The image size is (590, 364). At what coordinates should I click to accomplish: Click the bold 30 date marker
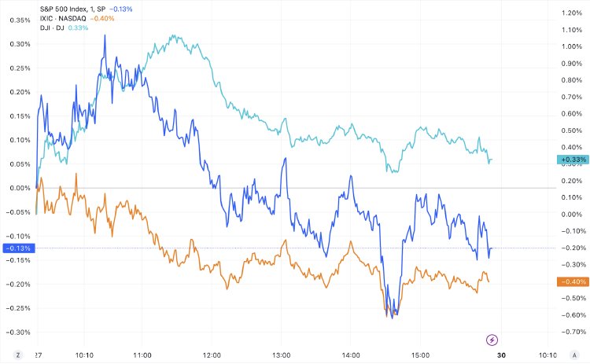[x=501, y=355]
